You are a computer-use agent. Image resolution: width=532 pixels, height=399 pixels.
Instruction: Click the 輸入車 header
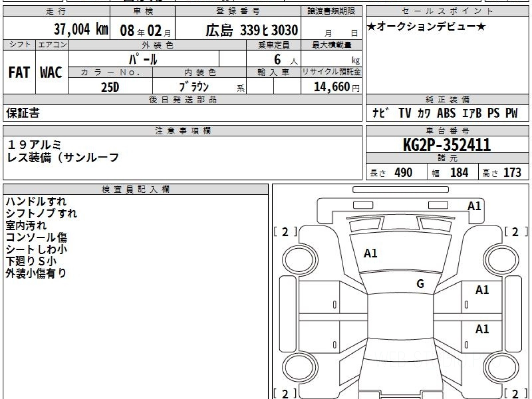coord(274,72)
